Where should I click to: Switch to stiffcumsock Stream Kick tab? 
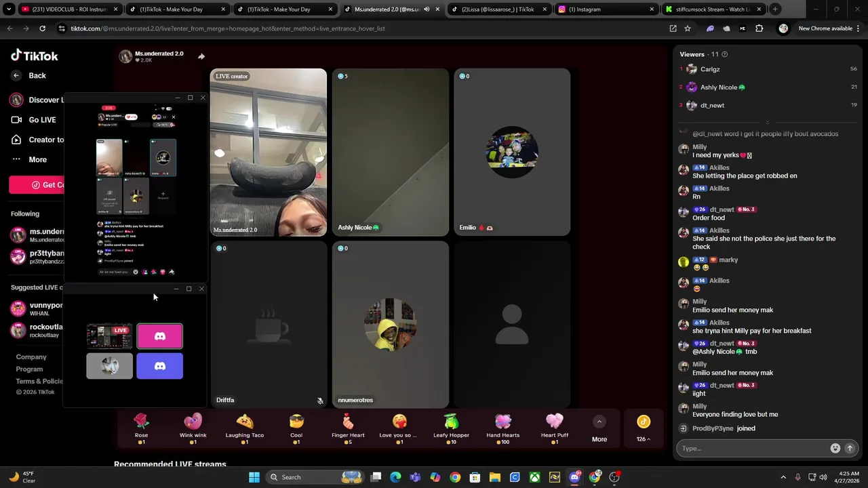coord(712,9)
